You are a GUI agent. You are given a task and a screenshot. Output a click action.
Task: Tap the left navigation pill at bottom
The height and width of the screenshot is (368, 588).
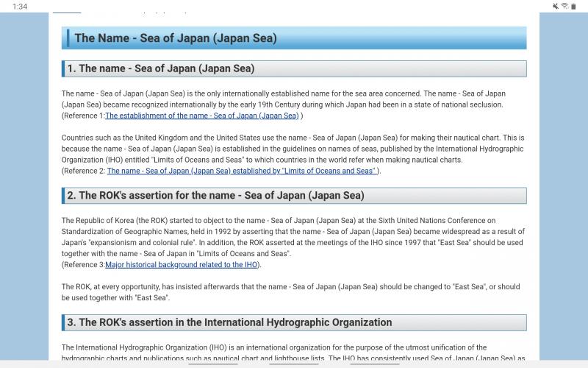tap(213, 364)
